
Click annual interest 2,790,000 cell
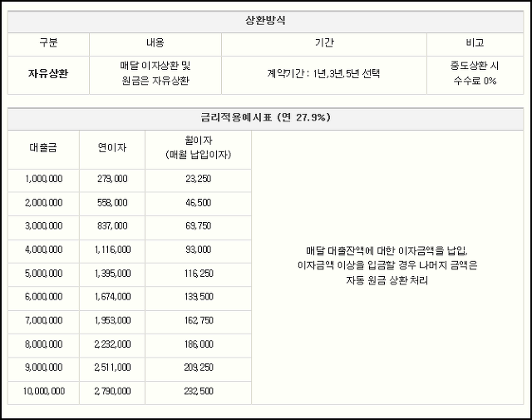112,393
